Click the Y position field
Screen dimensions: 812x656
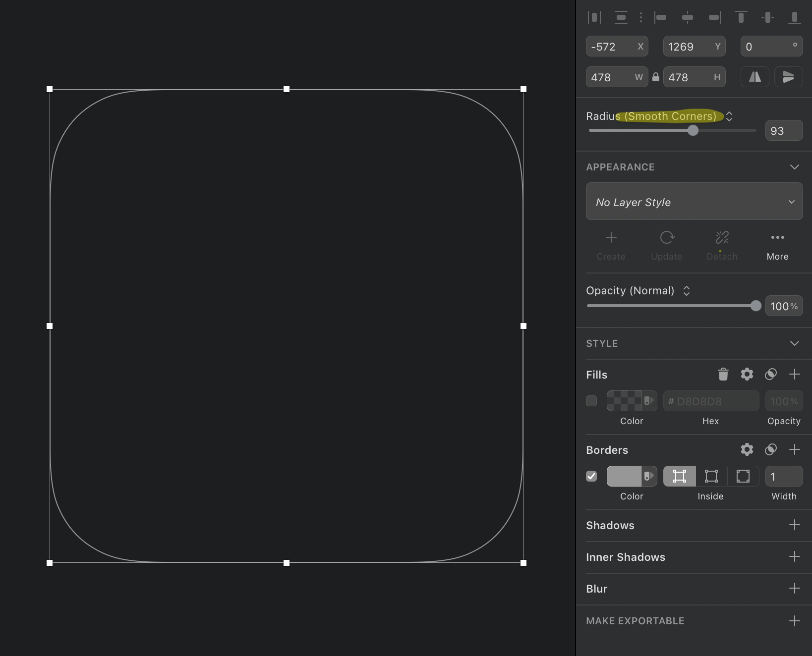click(x=695, y=47)
